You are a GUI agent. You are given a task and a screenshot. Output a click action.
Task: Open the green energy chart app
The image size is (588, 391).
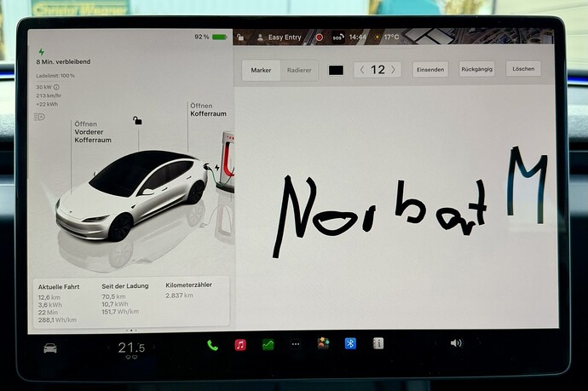click(x=268, y=344)
